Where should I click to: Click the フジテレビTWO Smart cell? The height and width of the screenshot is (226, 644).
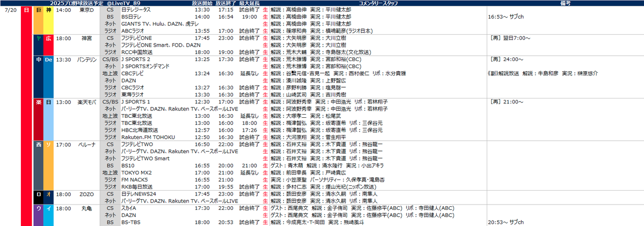(x=145, y=158)
